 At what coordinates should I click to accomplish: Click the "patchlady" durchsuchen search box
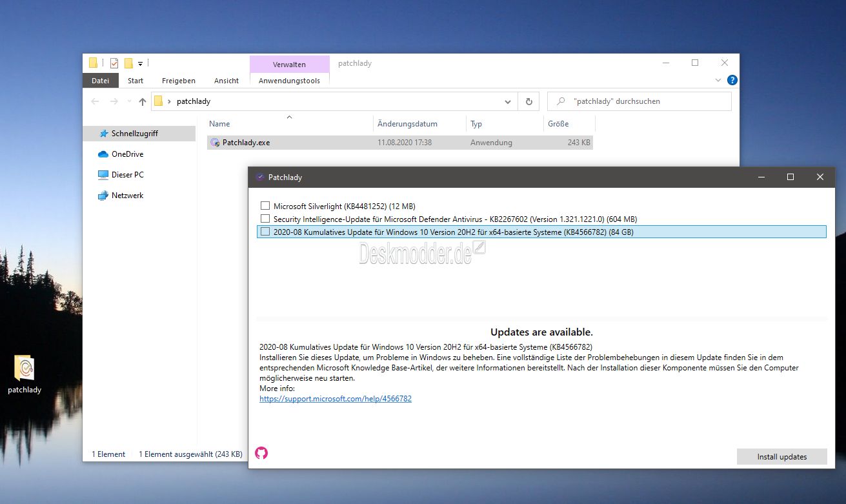(x=640, y=101)
